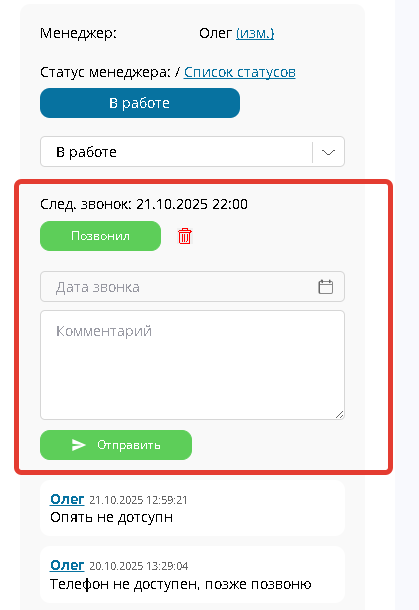Submit the comment with 'Отправить'
This screenshot has width=419, height=610.
point(116,445)
